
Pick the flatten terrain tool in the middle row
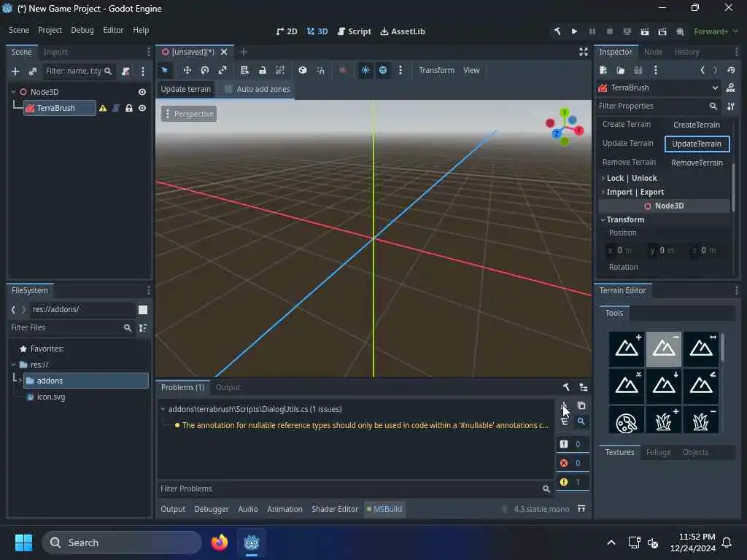(627, 386)
